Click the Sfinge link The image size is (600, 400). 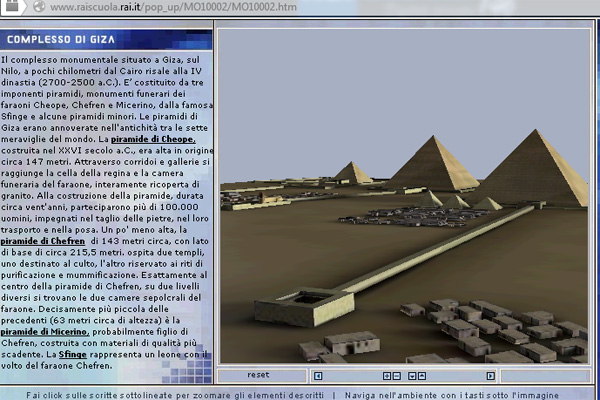tap(73, 354)
